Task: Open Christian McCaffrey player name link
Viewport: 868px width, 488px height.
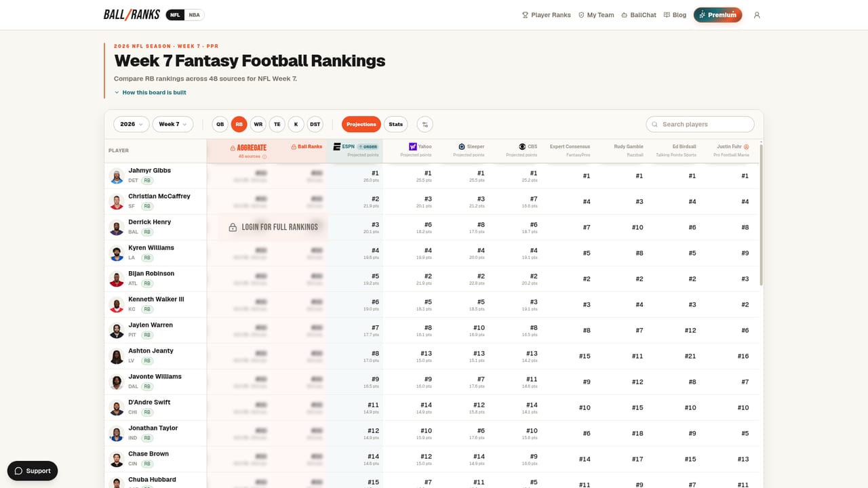Action: (x=159, y=196)
